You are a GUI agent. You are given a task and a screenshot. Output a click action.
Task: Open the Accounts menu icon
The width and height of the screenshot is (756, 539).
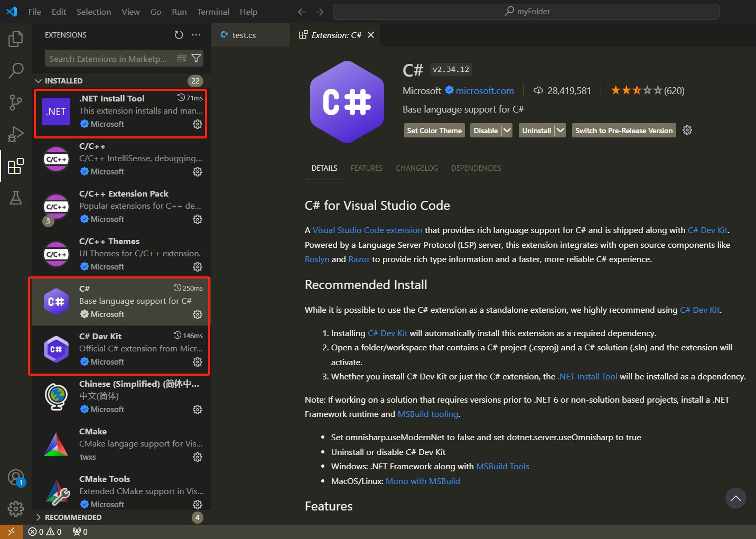click(16, 478)
